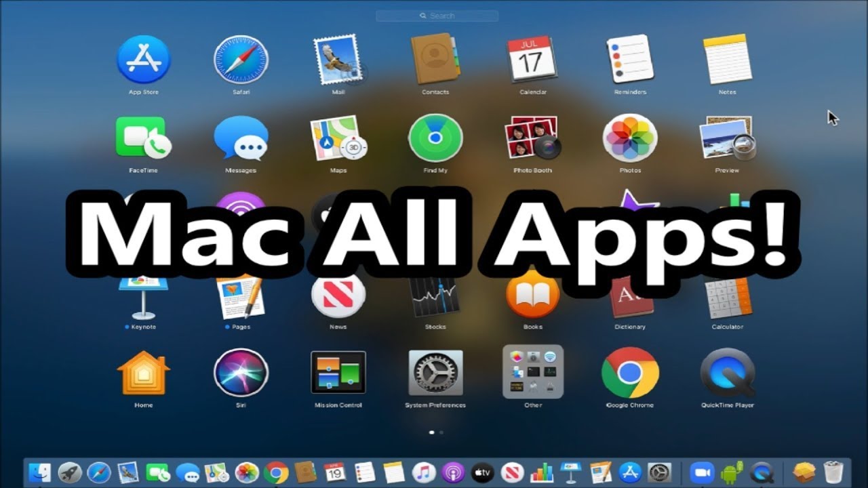
Task: Open the Trash in the Dock
Action: pyautogui.click(x=833, y=472)
